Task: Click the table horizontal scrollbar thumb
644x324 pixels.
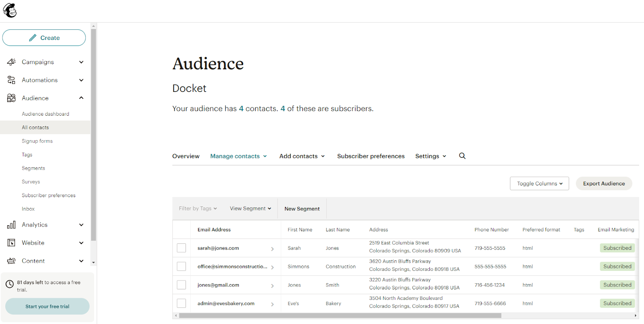Action: coord(340,316)
